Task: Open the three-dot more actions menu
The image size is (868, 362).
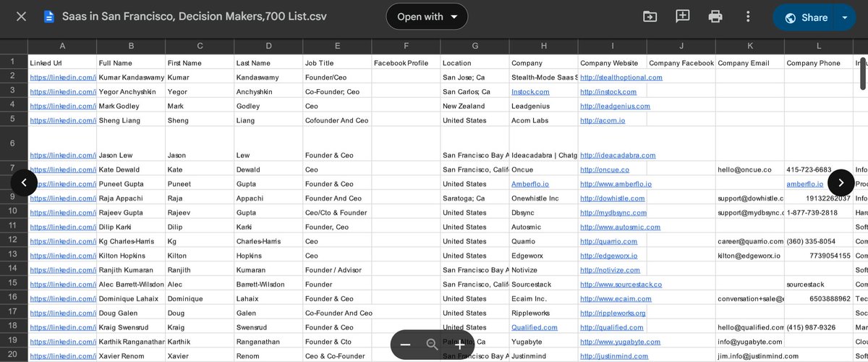Action: (748, 17)
